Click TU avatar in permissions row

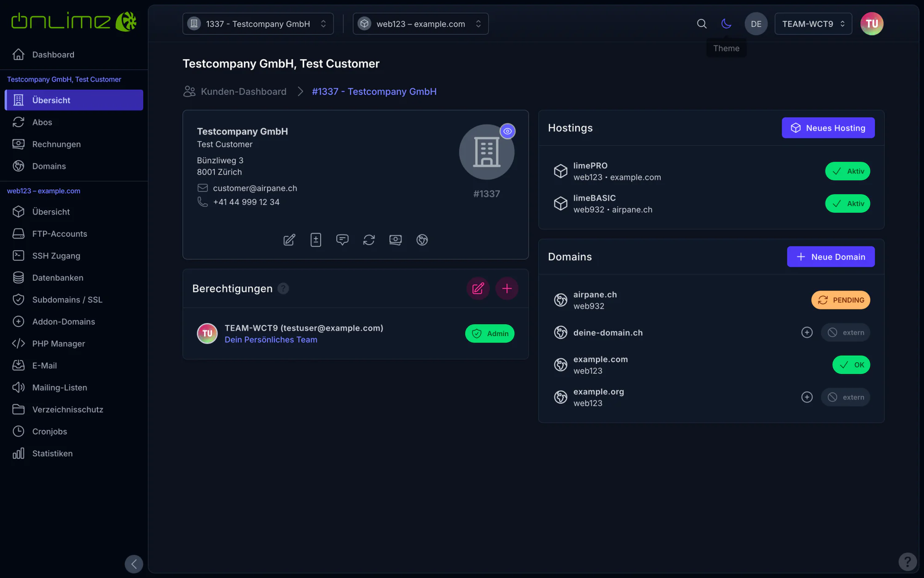tap(207, 333)
